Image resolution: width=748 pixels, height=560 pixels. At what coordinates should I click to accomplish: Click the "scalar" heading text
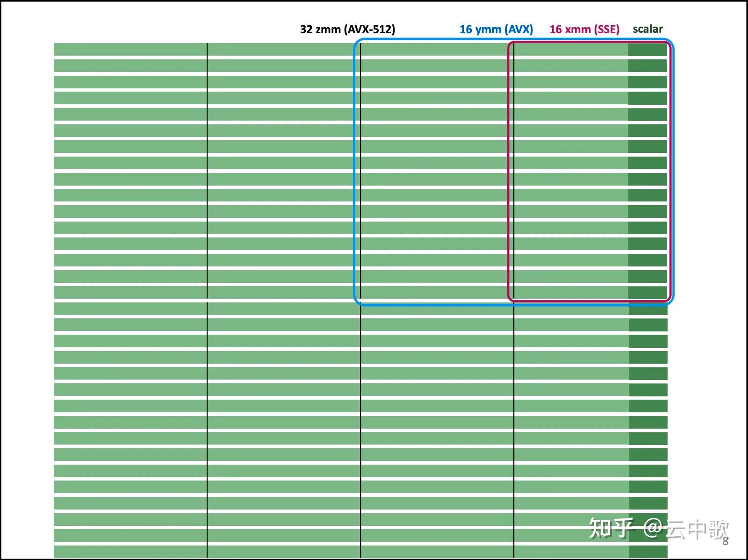point(647,29)
